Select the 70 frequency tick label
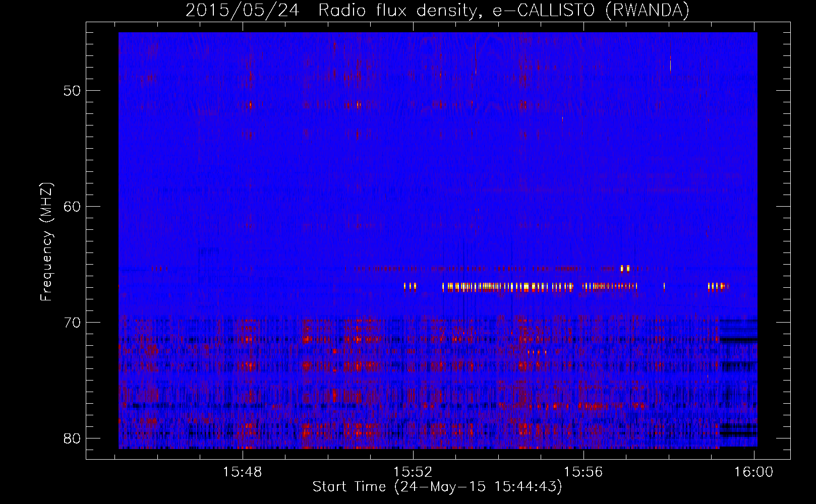This screenshot has width=816, height=504. [72, 323]
